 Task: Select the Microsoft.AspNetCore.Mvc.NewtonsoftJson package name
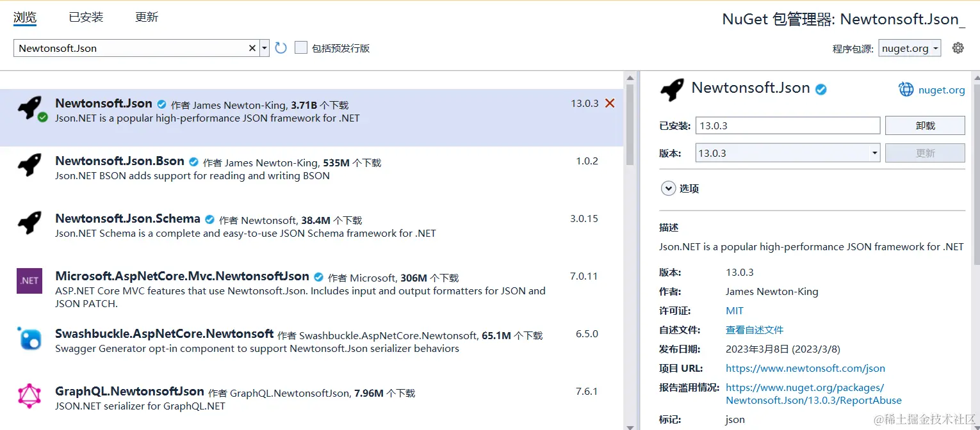[x=183, y=276]
